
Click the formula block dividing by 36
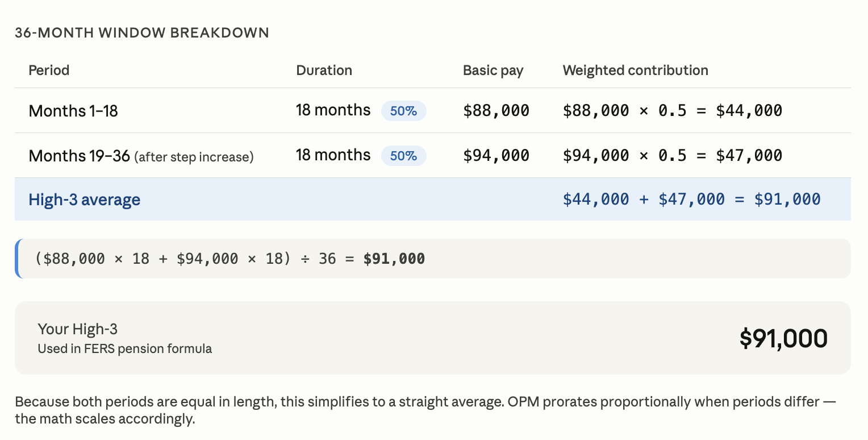pyautogui.click(x=433, y=259)
